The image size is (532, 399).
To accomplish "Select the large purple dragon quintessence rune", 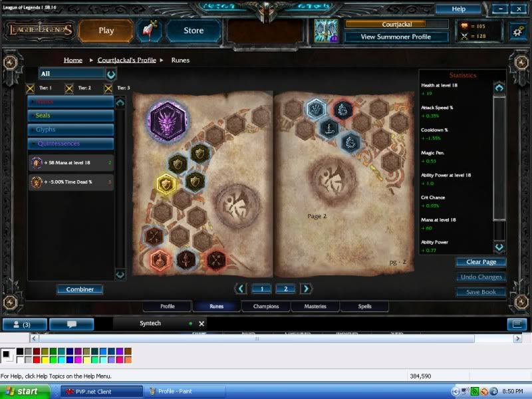I will [168, 120].
